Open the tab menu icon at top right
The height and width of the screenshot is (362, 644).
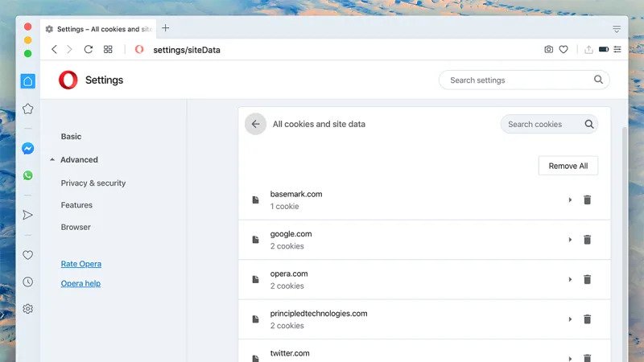[x=617, y=29]
